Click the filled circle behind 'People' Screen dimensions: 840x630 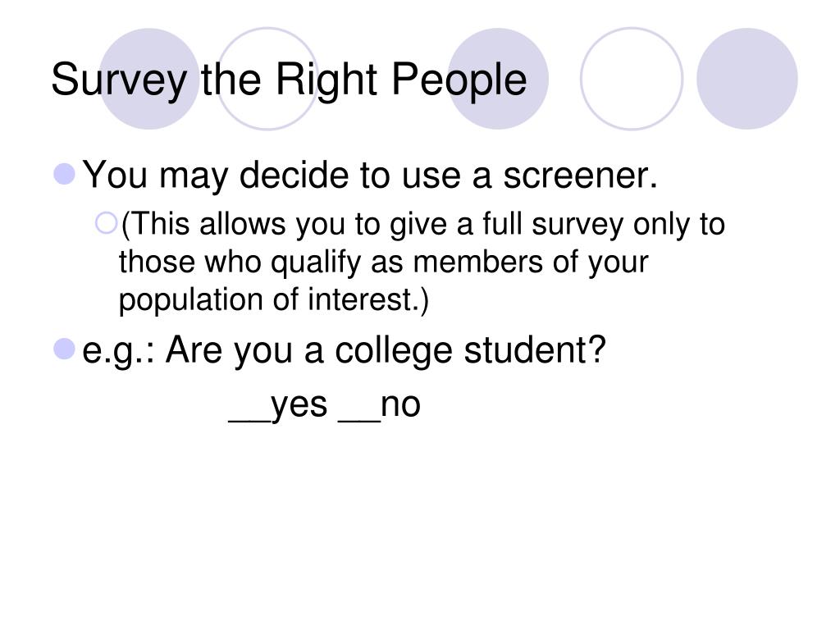498,79
